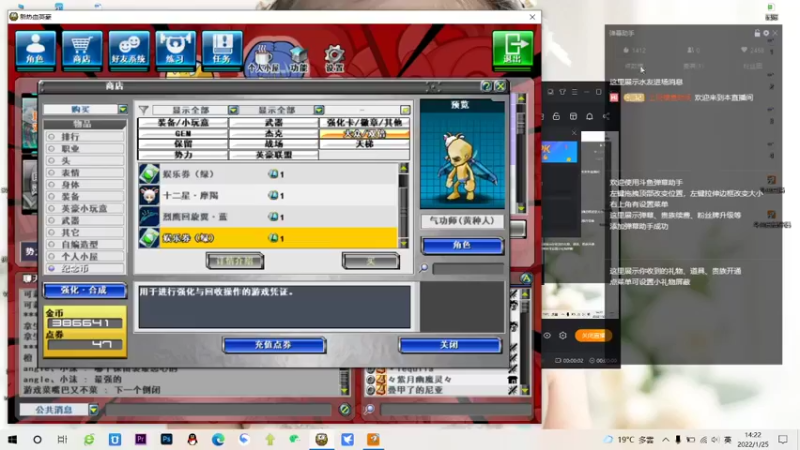Click the 充值点券 recharge button

click(x=274, y=345)
